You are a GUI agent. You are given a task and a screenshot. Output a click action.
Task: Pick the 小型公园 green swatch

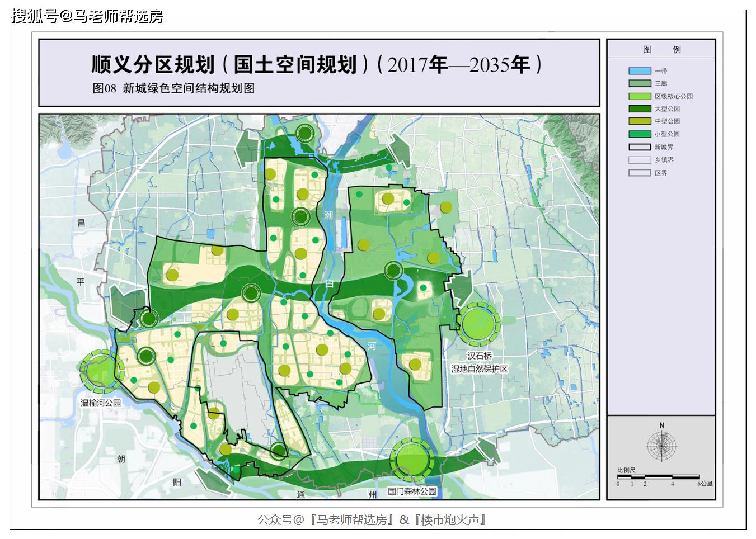point(640,134)
